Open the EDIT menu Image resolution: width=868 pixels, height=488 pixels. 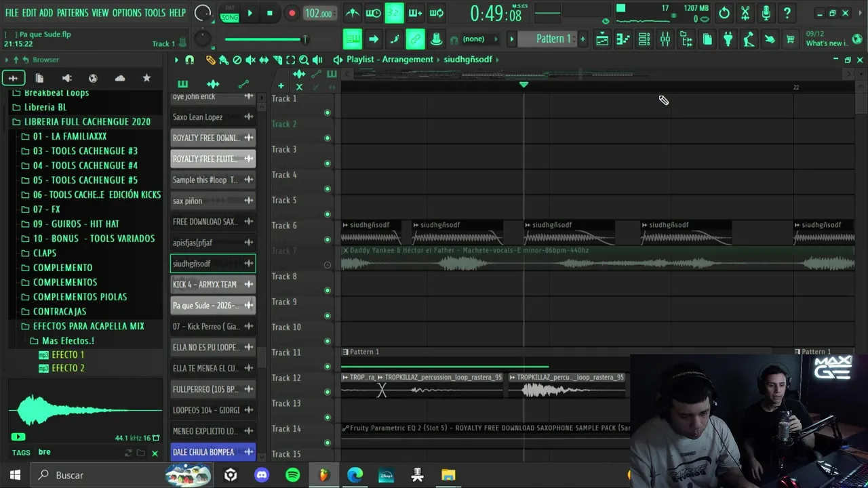pyautogui.click(x=29, y=13)
